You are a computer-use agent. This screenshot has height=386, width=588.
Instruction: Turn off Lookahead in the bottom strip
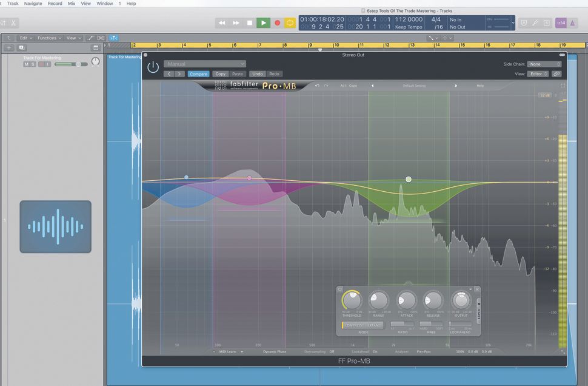point(376,351)
